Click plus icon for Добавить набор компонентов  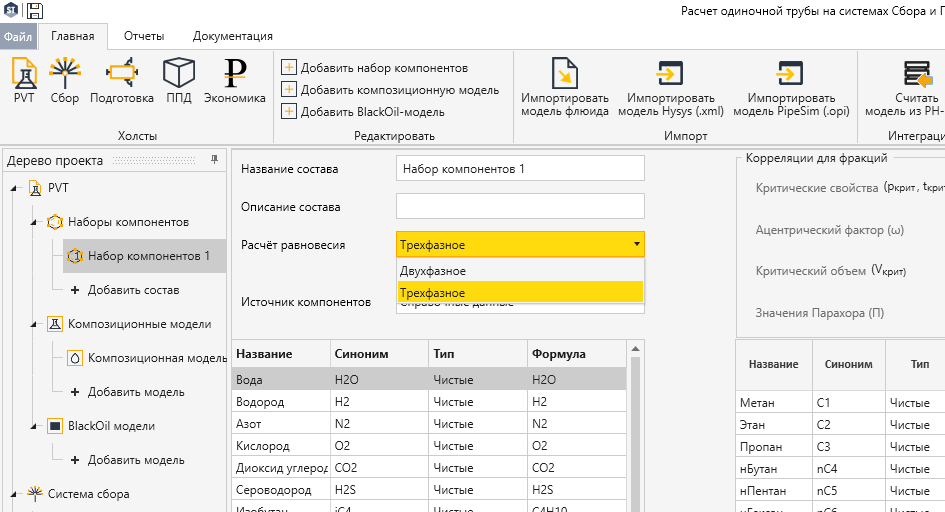(x=289, y=67)
